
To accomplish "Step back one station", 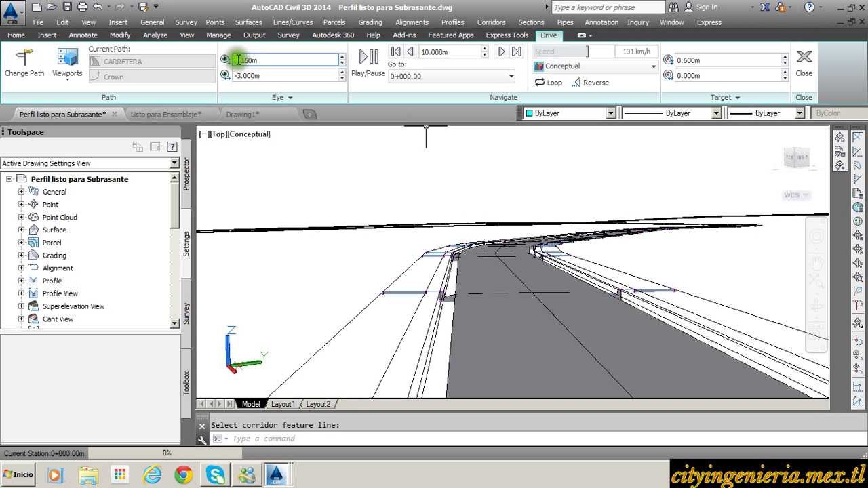I will point(410,52).
